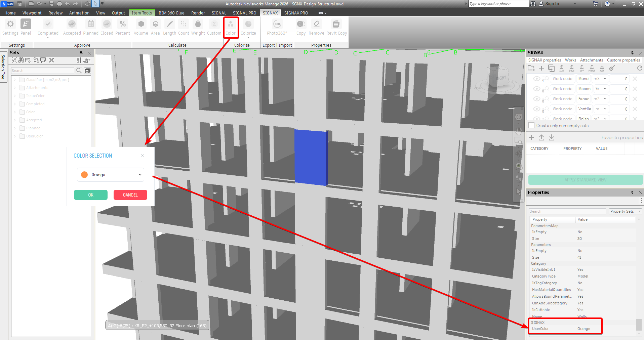The image size is (644, 340).
Task: Delete selected set in Sets toolbar
Action: 51,60
